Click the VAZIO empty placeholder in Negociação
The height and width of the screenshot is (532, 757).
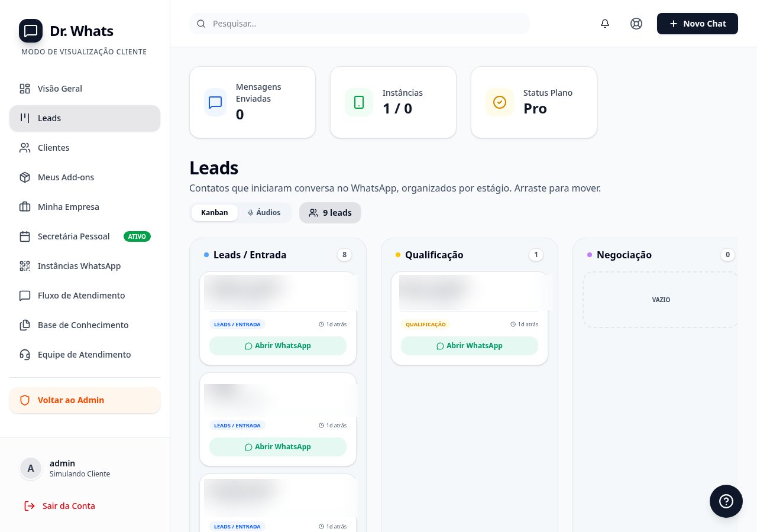tap(661, 300)
